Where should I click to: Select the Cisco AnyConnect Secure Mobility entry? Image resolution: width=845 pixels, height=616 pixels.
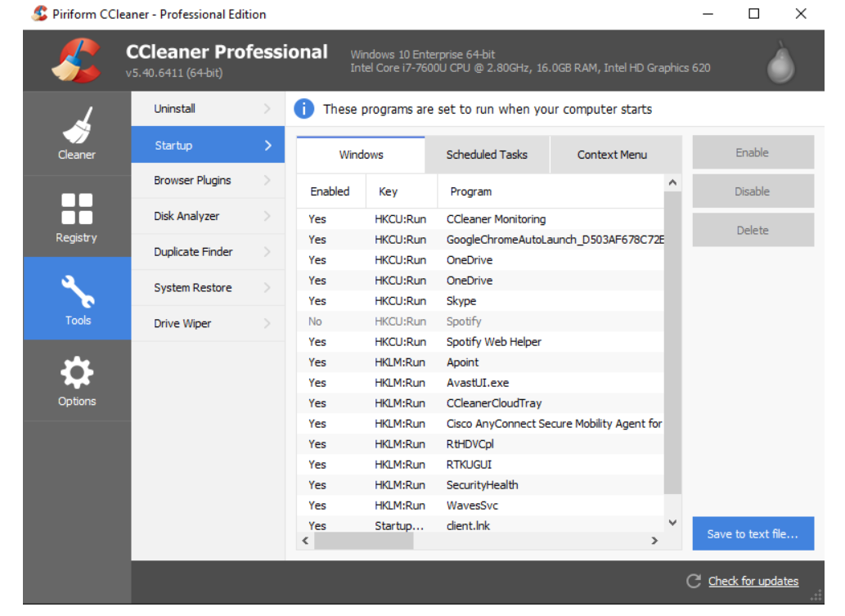point(480,424)
